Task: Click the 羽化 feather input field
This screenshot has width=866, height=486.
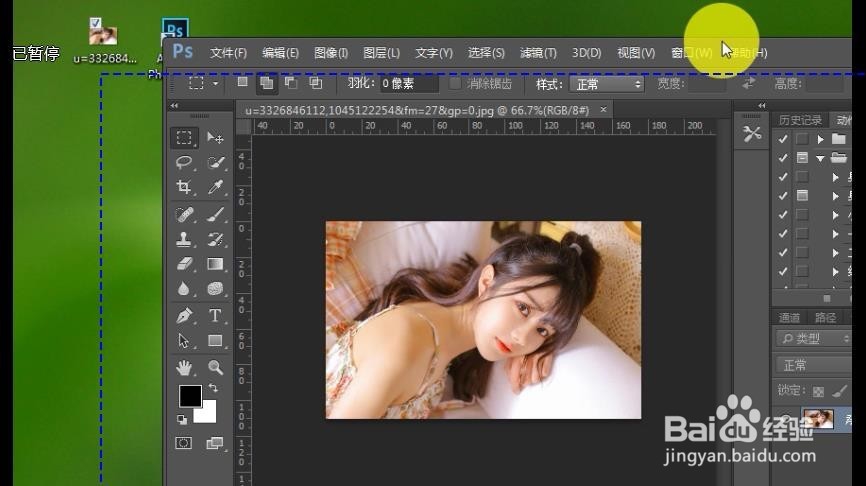Action: (x=409, y=84)
